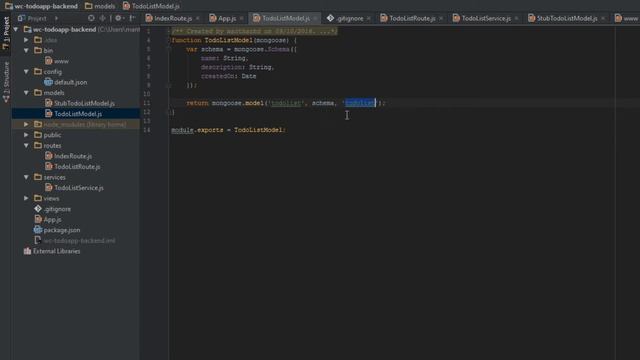
Task: Collapse the services folder arrow
Action: [x=26, y=177]
